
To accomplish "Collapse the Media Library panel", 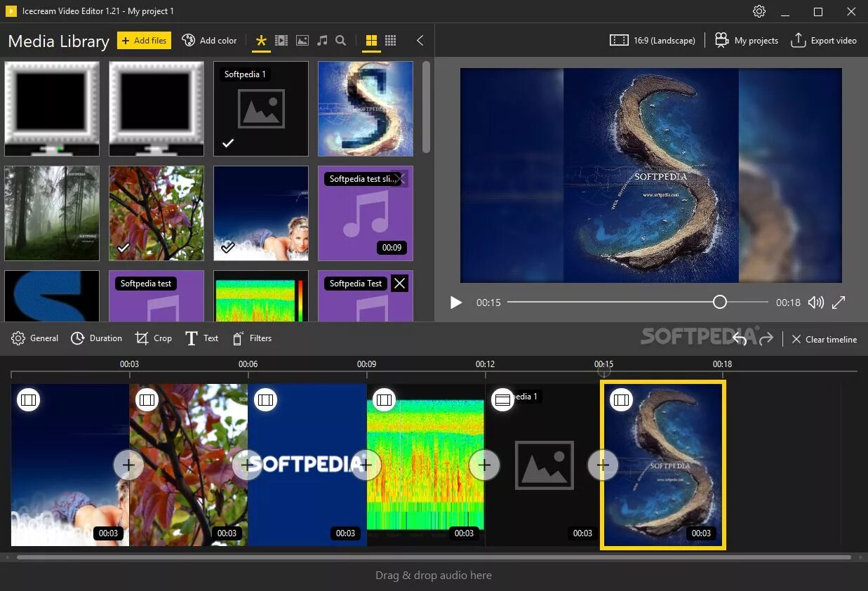I will (x=420, y=41).
